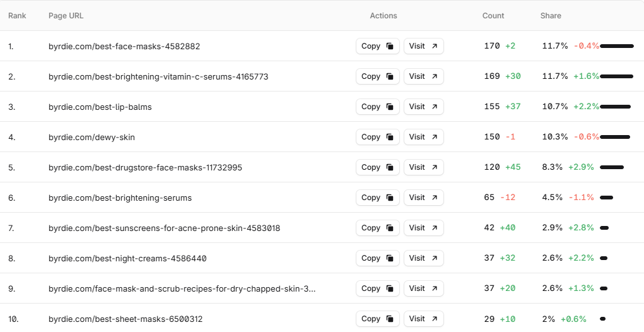Image resolution: width=644 pixels, height=332 pixels.
Task: Copy the best-brightening-serums URL
Action: [x=377, y=198]
